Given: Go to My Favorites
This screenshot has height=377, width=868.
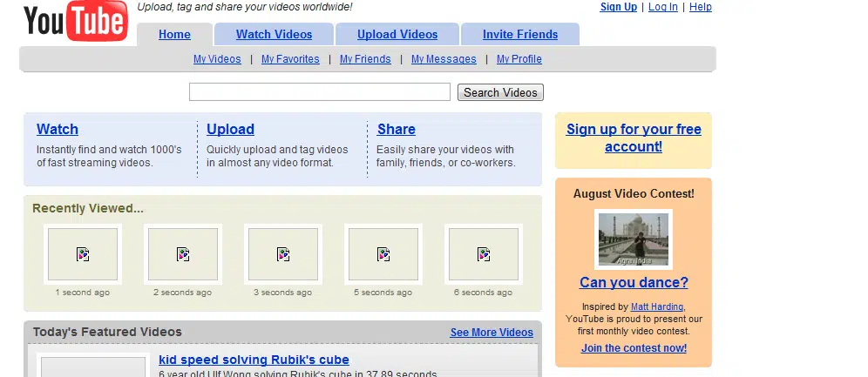Looking at the screenshot, I should click(290, 59).
